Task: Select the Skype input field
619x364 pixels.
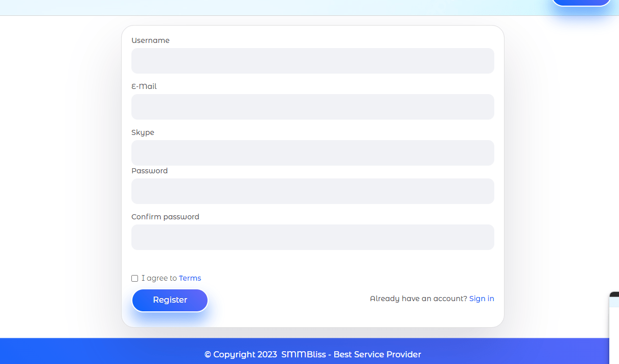Action: [312, 153]
